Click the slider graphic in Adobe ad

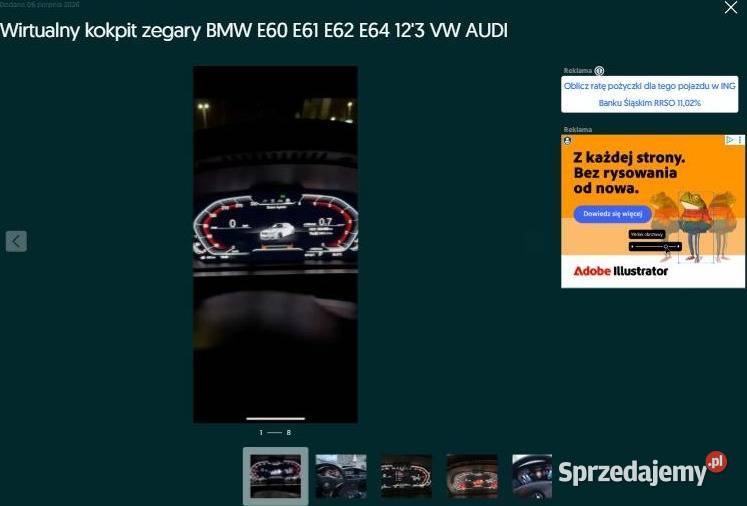click(656, 246)
